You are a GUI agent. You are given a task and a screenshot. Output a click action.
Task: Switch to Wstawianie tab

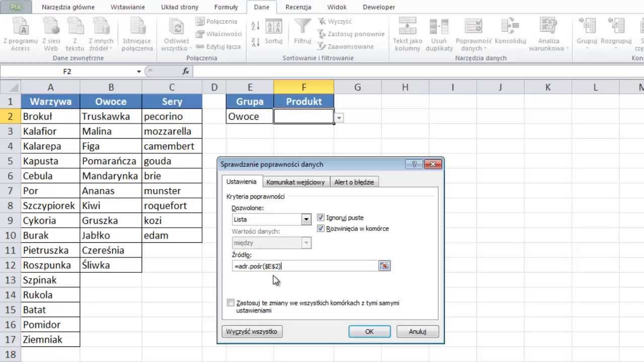click(127, 7)
